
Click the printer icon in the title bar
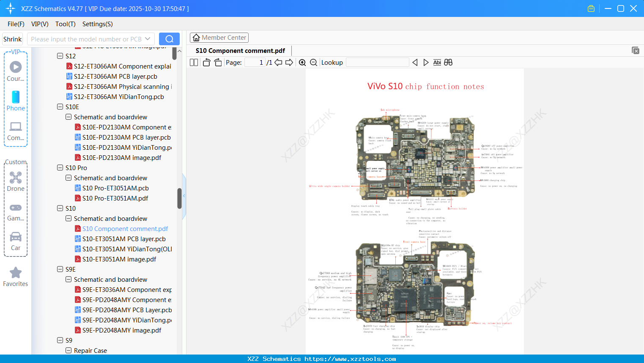(x=591, y=8)
